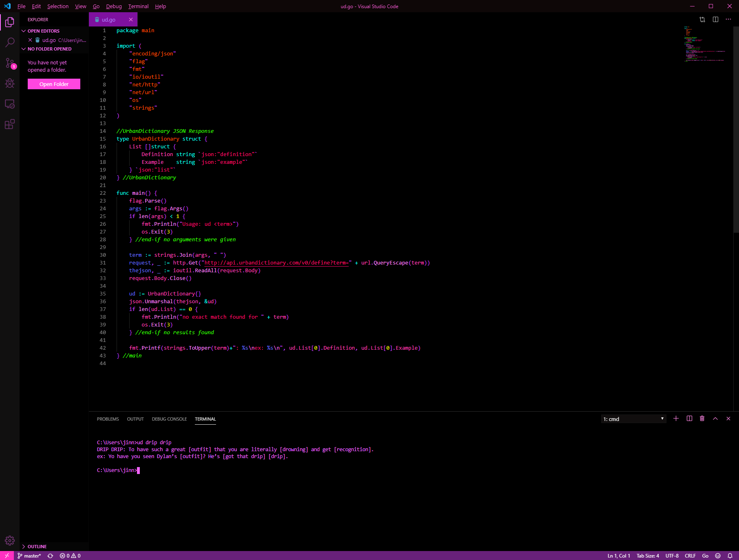The height and width of the screenshot is (560, 739).
Task: Open the terminal selector dropdown 1: cmd
Action: (633, 419)
